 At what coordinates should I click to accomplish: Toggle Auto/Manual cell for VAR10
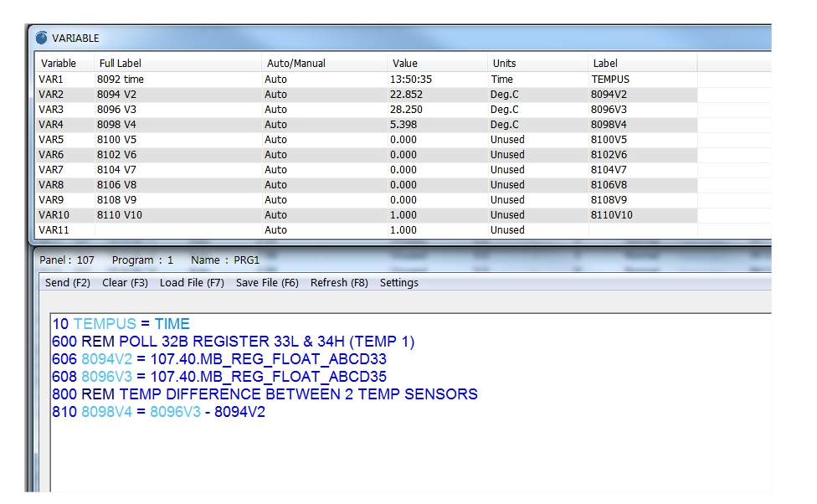[x=275, y=215]
